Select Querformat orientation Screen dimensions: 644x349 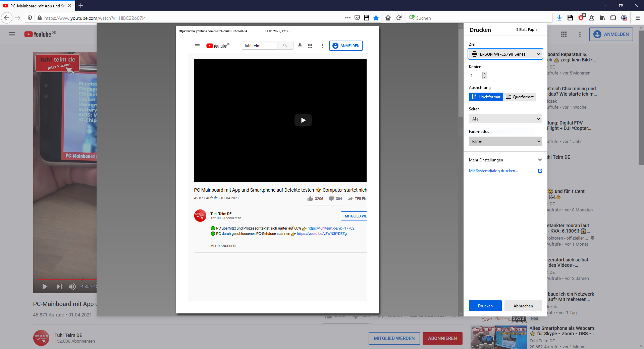520,97
